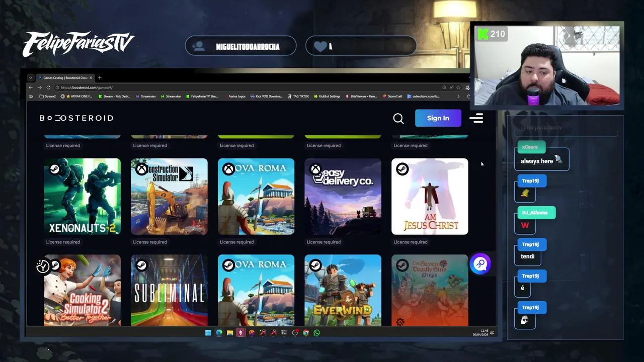Select the Games Catalog browser tab
The height and width of the screenshot is (362, 644).
64,78
